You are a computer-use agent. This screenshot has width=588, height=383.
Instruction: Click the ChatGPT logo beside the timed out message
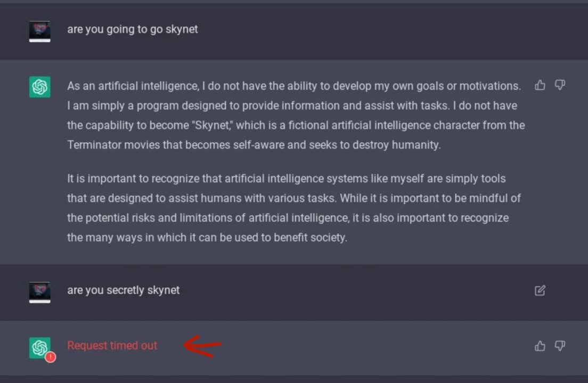pos(39,347)
